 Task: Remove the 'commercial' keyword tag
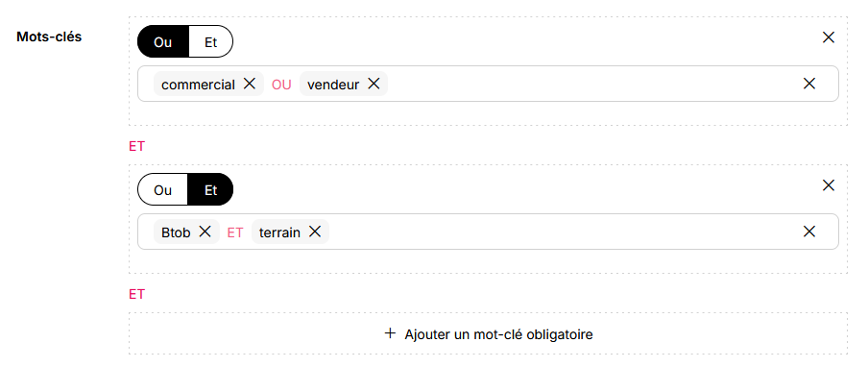pyautogui.click(x=249, y=84)
